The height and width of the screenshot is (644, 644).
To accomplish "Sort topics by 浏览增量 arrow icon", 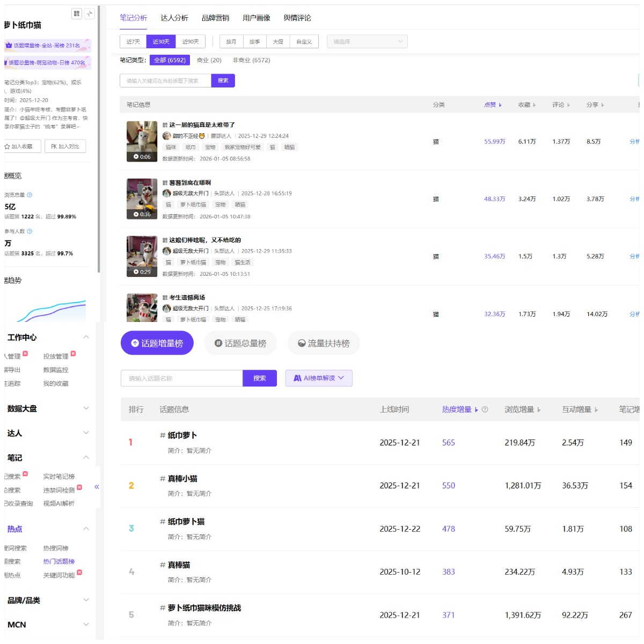I will [539, 409].
